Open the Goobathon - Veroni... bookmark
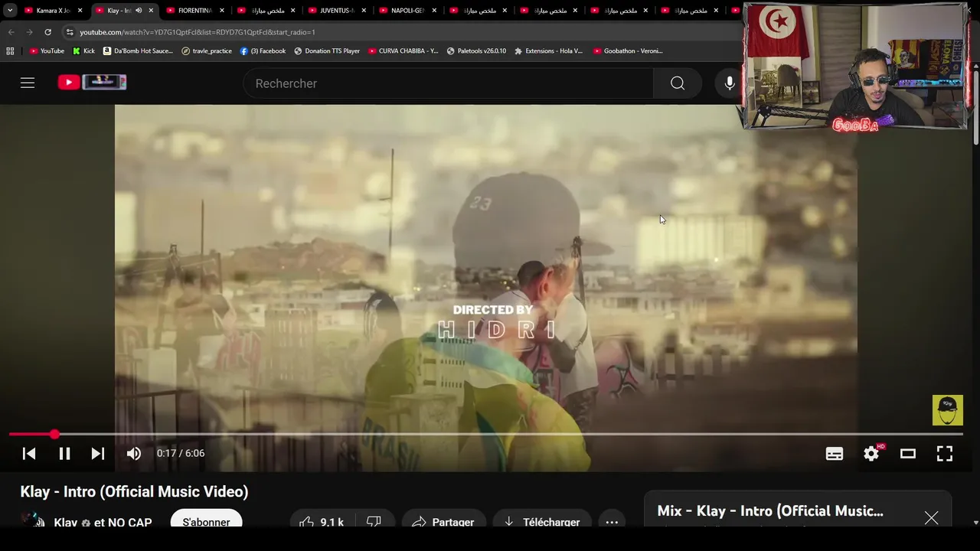 point(628,51)
